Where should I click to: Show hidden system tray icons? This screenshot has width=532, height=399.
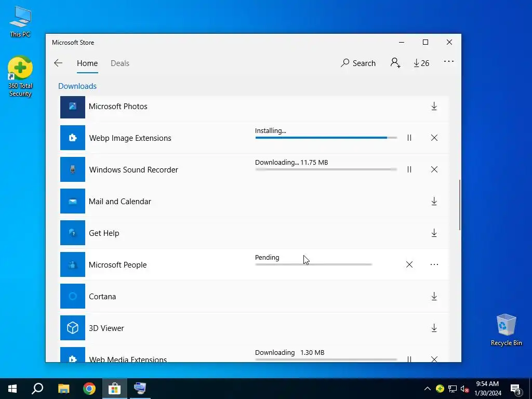pos(428,389)
